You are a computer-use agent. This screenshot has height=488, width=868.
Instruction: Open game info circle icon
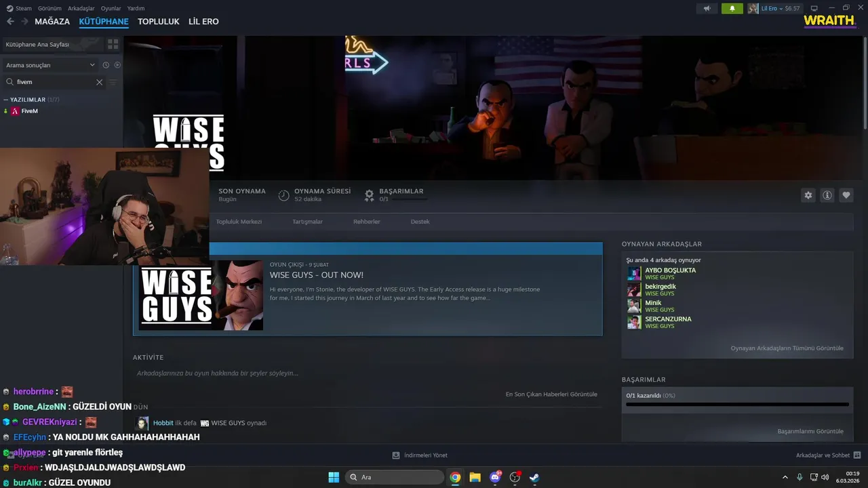tap(827, 195)
